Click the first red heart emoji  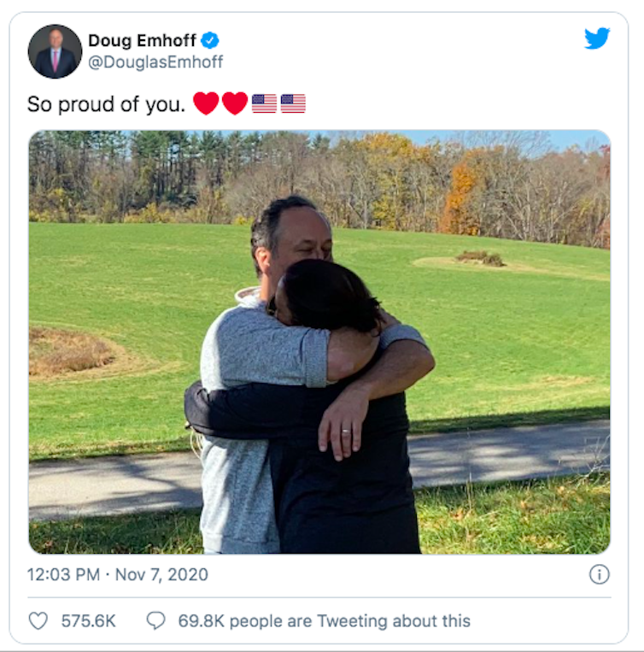point(206,103)
